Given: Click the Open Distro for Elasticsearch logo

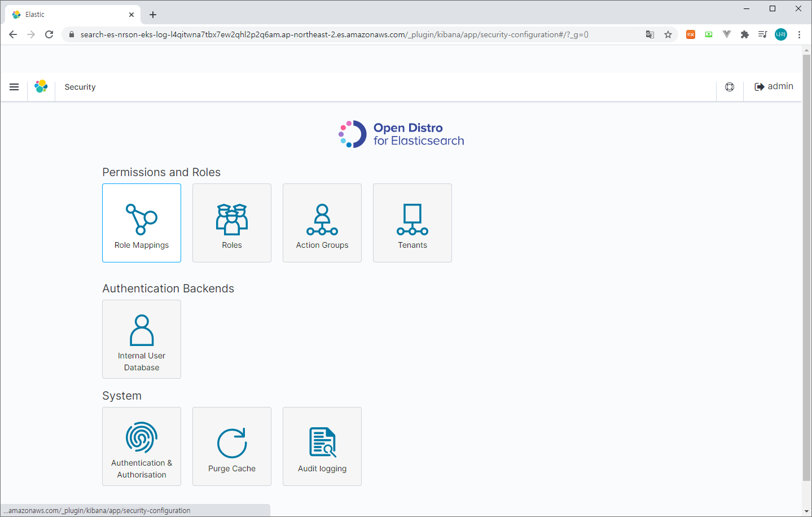Looking at the screenshot, I should [x=401, y=134].
